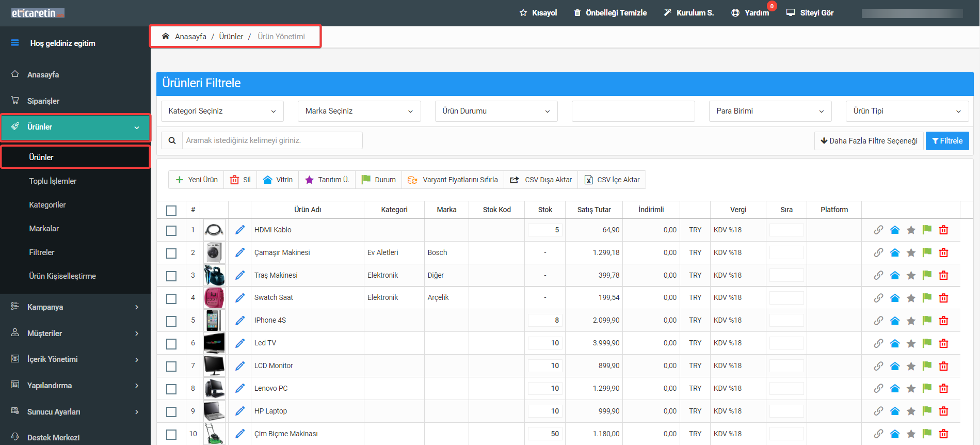Expand the Ürün Durumu dropdown
Screen dimensions: 980x445
496,111
